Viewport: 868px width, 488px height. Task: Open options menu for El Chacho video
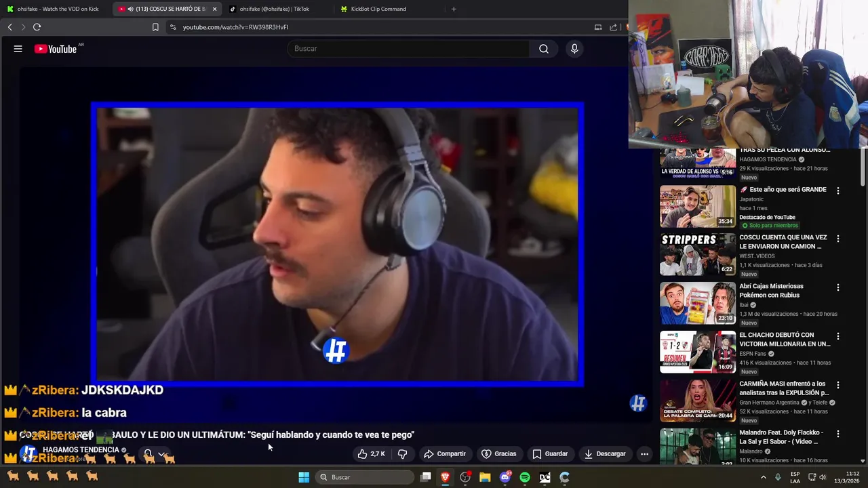[x=838, y=336]
